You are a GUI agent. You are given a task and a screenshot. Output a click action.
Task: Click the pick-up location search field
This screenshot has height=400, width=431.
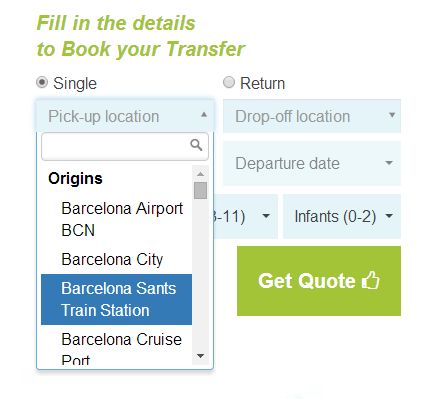[x=125, y=146]
